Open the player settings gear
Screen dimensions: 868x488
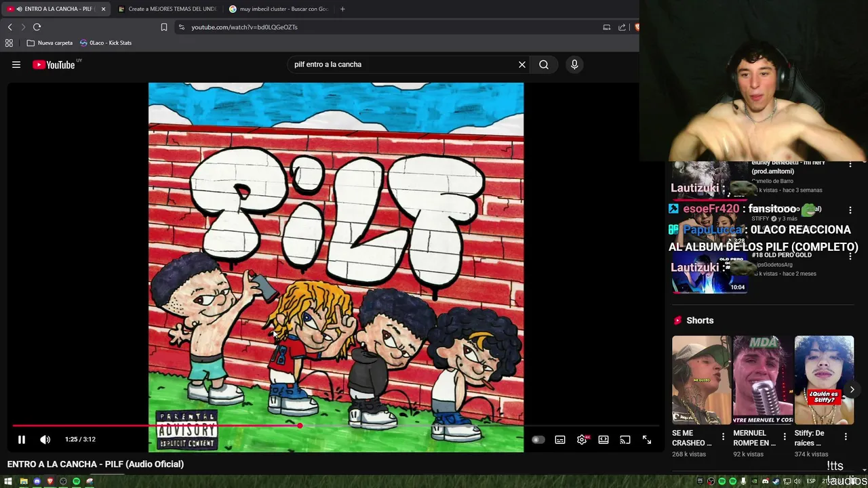582,440
